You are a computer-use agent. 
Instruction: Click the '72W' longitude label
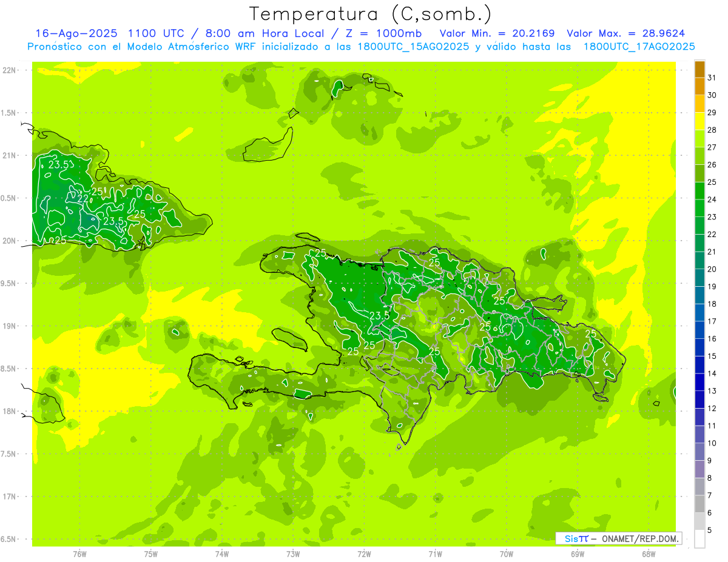tap(364, 554)
